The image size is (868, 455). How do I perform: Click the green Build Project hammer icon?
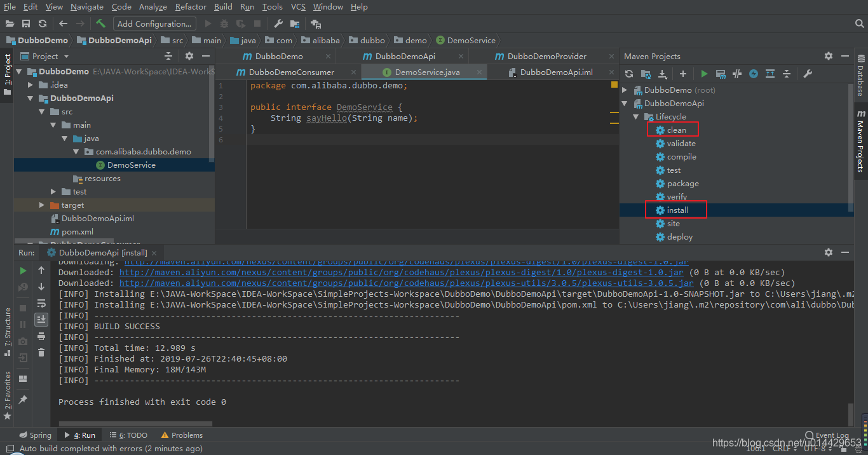pos(101,24)
